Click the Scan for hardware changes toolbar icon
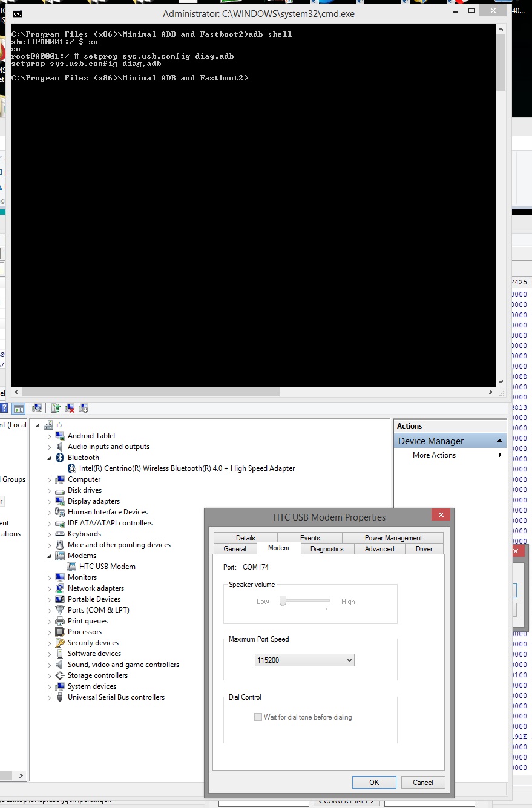The width and height of the screenshot is (532, 808). pos(37,409)
